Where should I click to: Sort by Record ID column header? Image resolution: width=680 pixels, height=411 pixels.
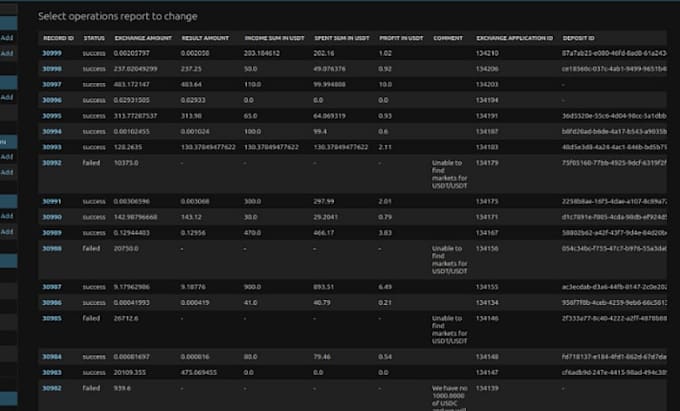tap(58, 38)
